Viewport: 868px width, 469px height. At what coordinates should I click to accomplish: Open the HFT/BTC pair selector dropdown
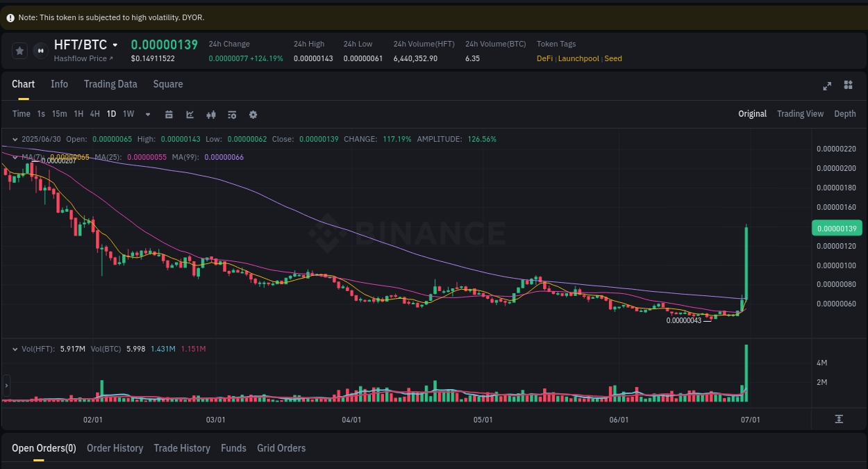point(115,44)
